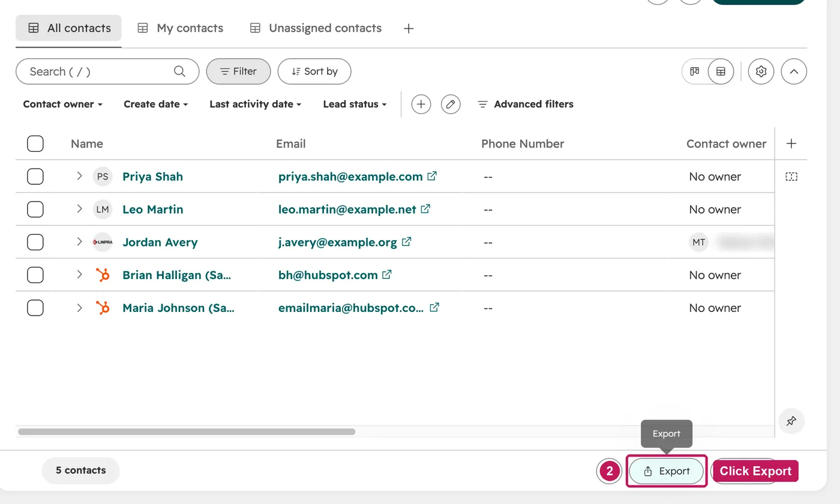Viewport: 840px width, 504px height.
Task: Select Maria Johnson's row checkbox
Action: [35, 308]
